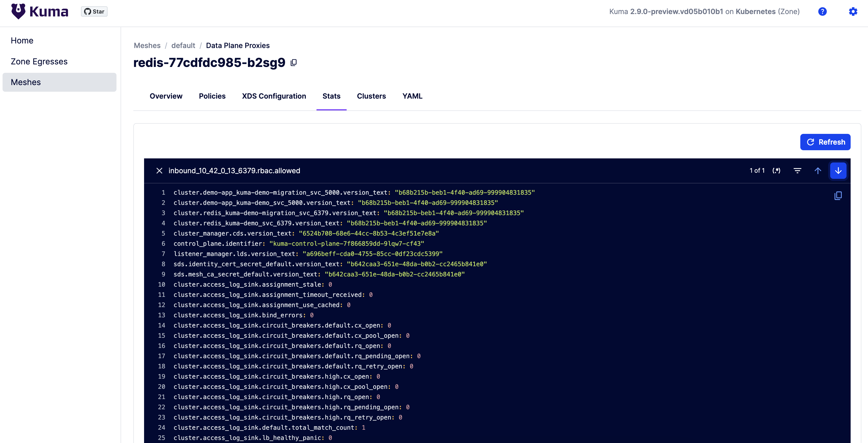Screen dimensions: 868x443
Task: Open the help question mark icon
Action: pos(822,11)
